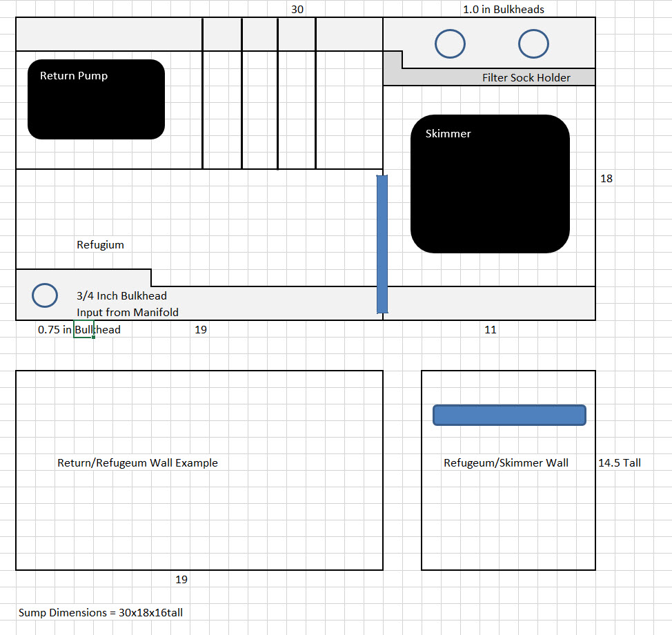Click the left 1.0 in bulkhead circle
The height and width of the screenshot is (635, 672).
pyautogui.click(x=450, y=44)
